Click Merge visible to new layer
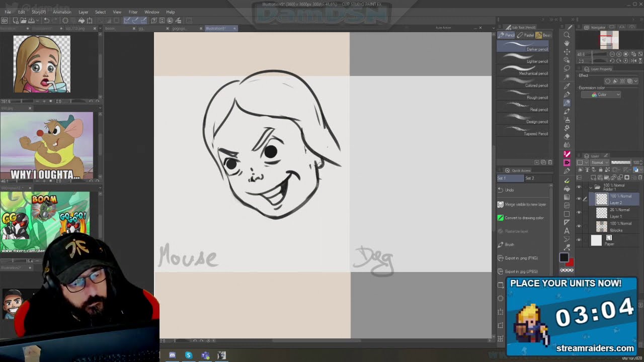 pos(524,204)
